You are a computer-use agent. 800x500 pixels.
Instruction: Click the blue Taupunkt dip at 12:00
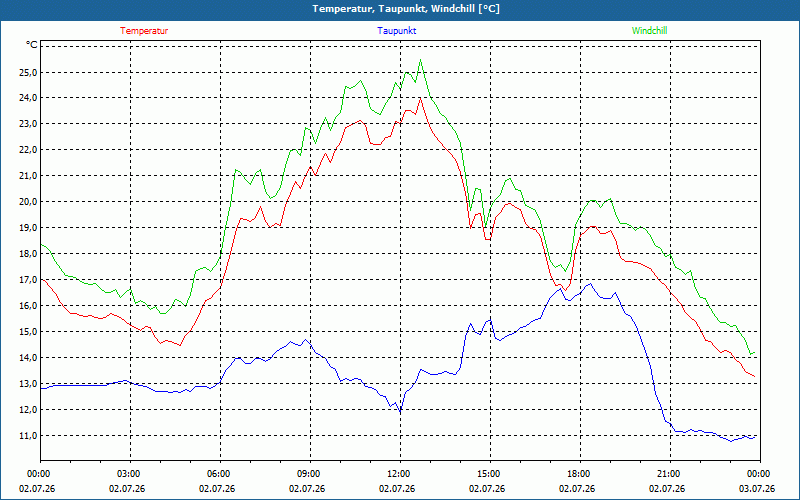(x=401, y=411)
